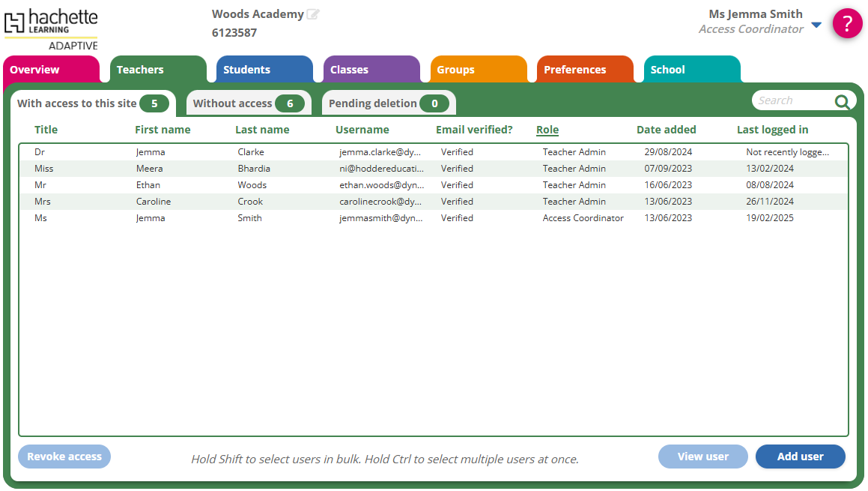
Task: Click the search magnifying glass icon
Action: click(x=842, y=101)
